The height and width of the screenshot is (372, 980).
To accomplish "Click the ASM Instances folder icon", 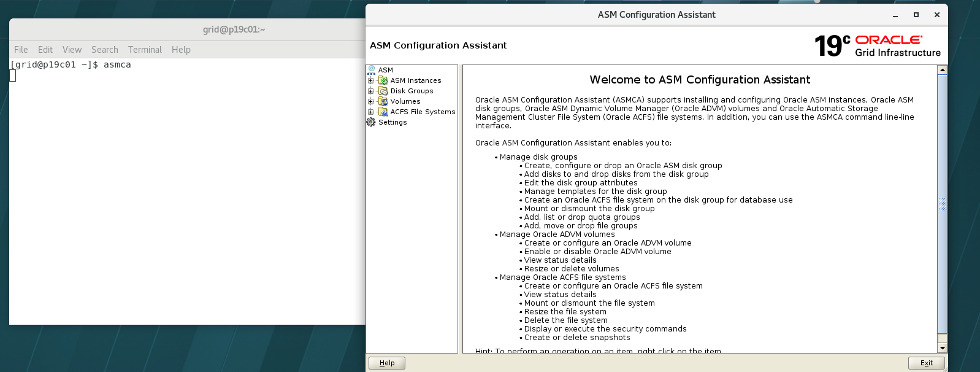I will pos(383,80).
